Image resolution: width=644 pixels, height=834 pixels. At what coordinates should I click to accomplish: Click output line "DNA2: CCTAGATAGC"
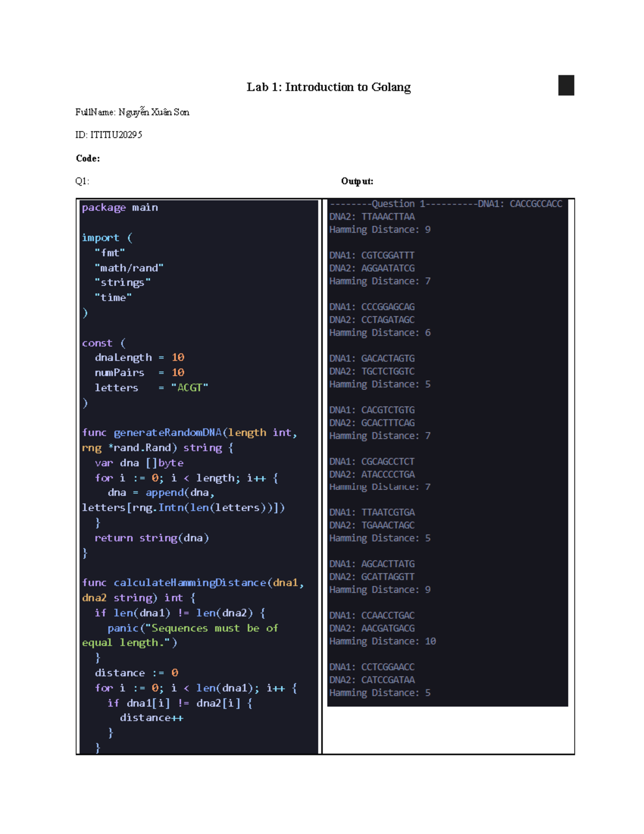click(x=372, y=320)
